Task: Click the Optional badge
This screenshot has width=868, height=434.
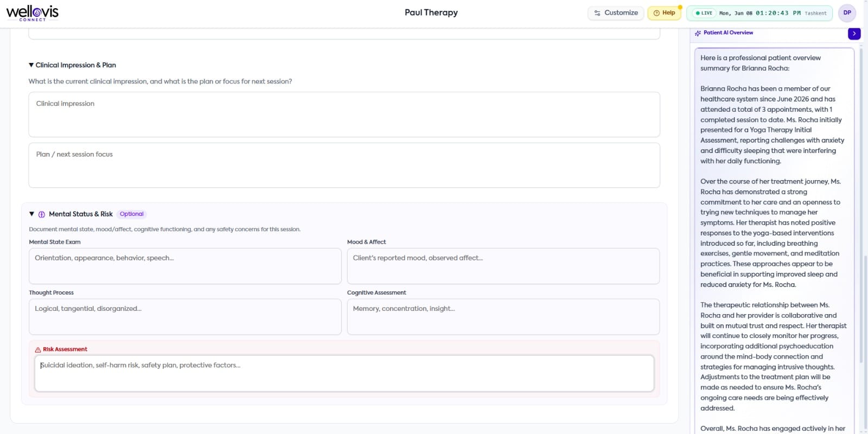Action: coord(131,214)
